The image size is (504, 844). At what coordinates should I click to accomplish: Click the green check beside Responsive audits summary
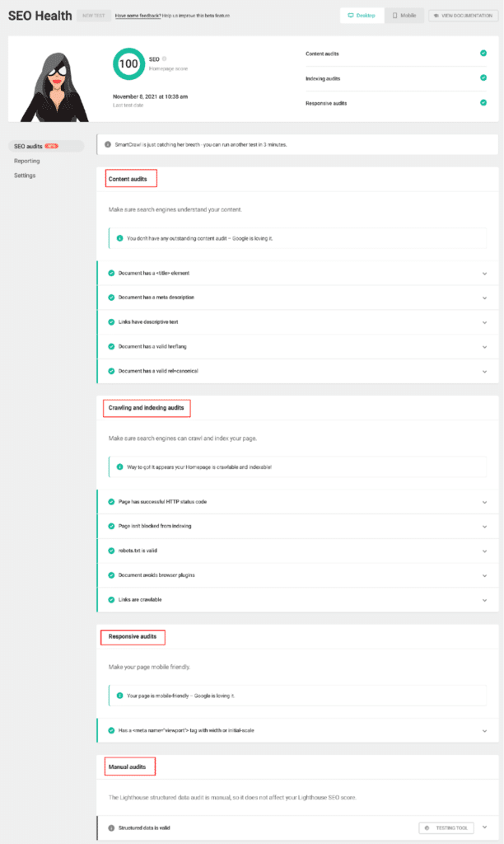point(483,102)
